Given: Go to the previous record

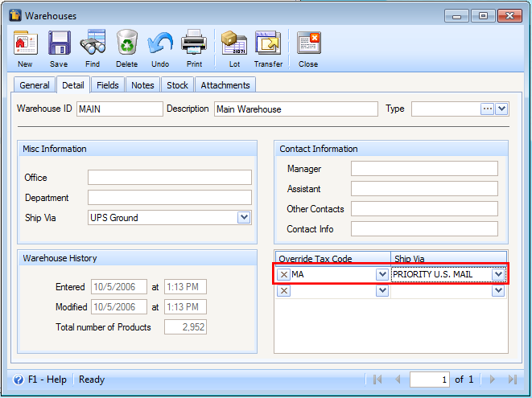Looking at the screenshot, I should [x=398, y=380].
